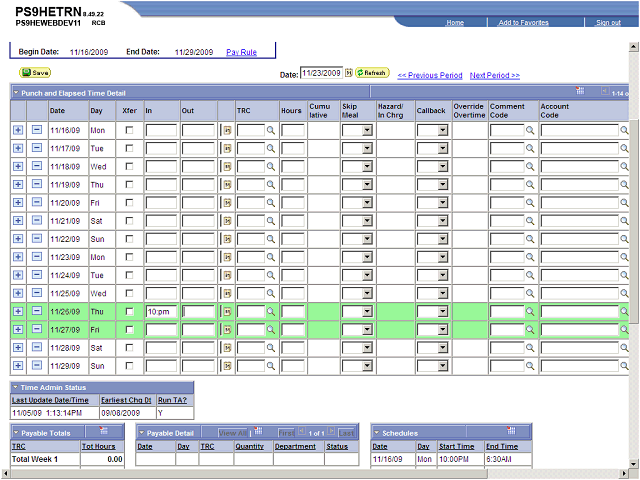Click the grid download icon in Punch detail header
Image resolution: width=640 pixels, height=480 pixels.
click(x=604, y=92)
